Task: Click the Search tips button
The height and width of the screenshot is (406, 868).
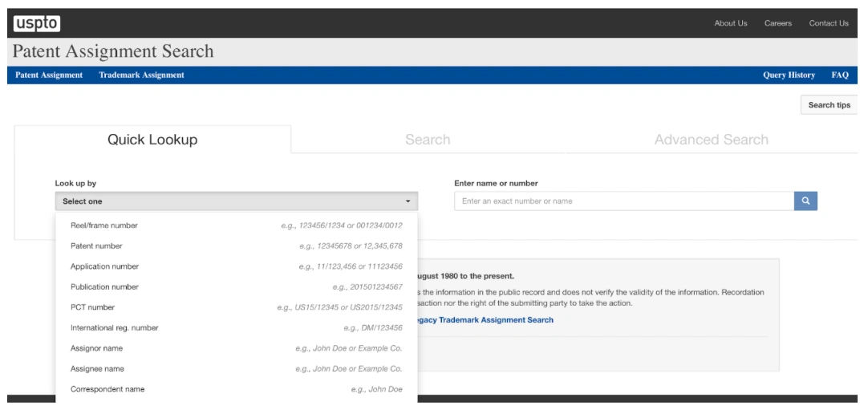Action: pos(829,104)
